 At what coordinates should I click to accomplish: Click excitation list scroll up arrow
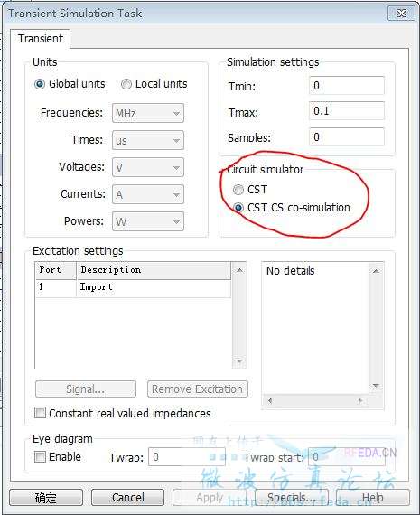[239, 270]
